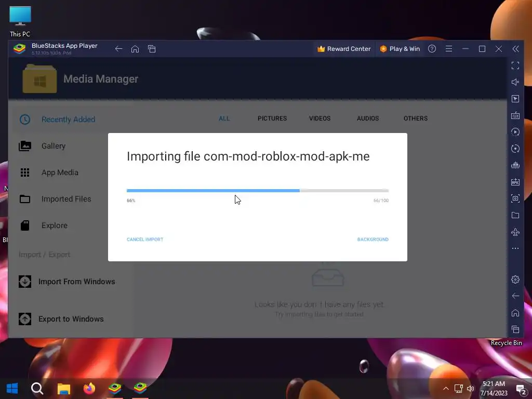532x399 pixels.
Task: Click the sync rotate icon in sidebar
Action: pos(515,149)
